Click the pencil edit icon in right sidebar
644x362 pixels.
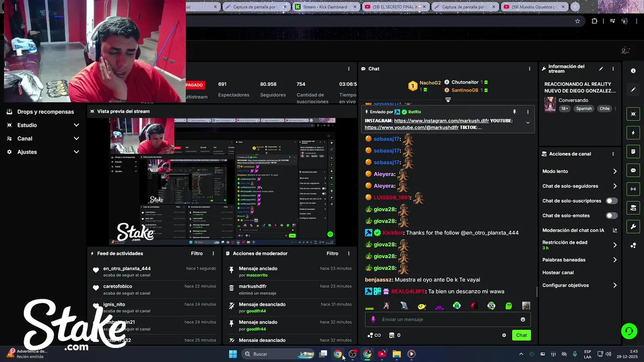pyautogui.click(x=633, y=89)
